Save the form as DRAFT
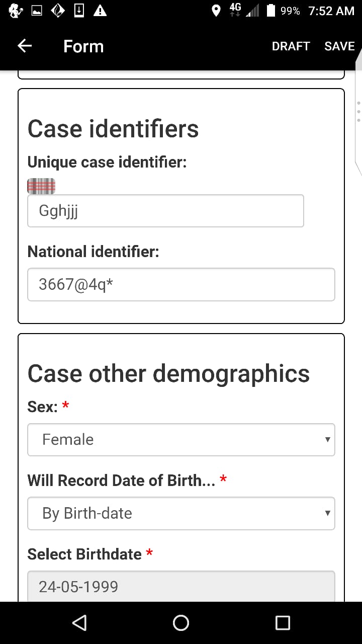The width and height of the screenshot is (362, 644). coord(291,46)
